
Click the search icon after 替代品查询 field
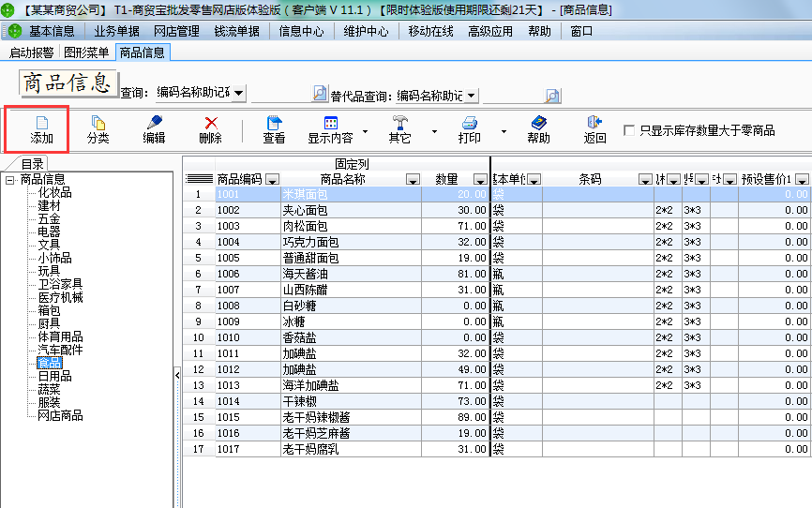(x=552, y=97)
